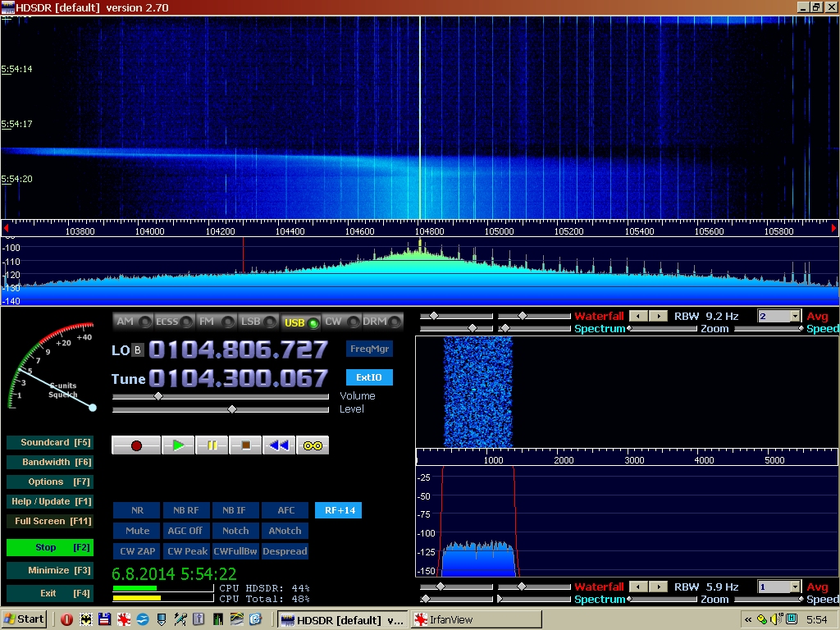The height and width of the screenshot is (630, 840).
Task: Click the Stop playback square button
Action: [x=245, y=445]
